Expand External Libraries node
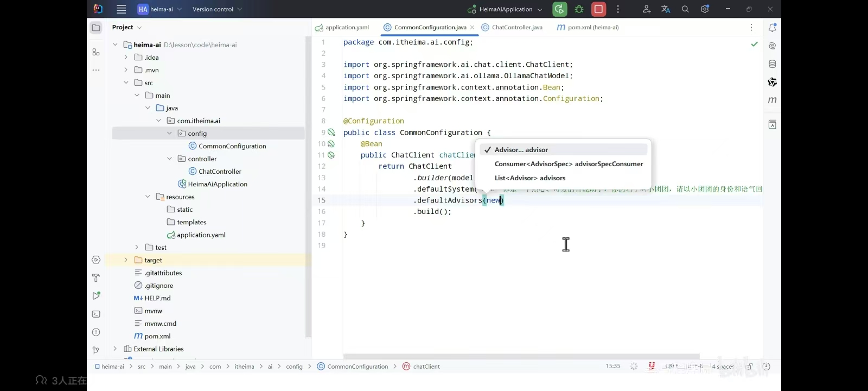Image resolution: width=868 pixels, height=391 pixels. 115,349
